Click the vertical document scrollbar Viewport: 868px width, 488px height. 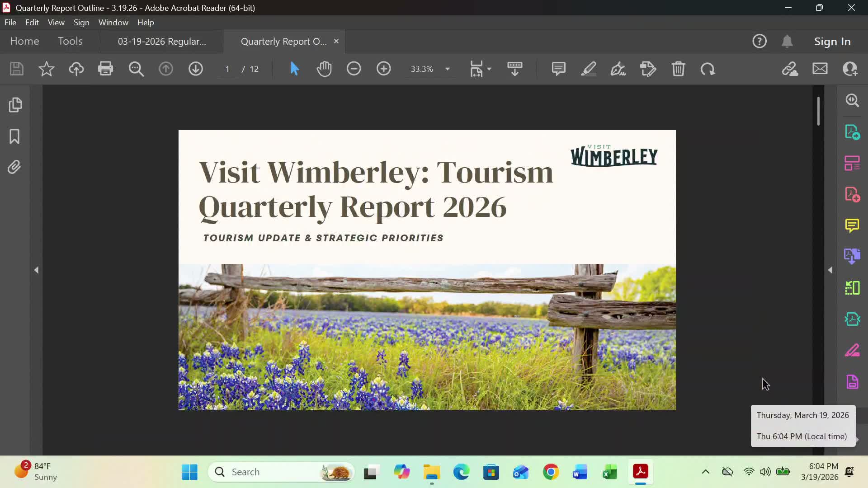(818, 111)
